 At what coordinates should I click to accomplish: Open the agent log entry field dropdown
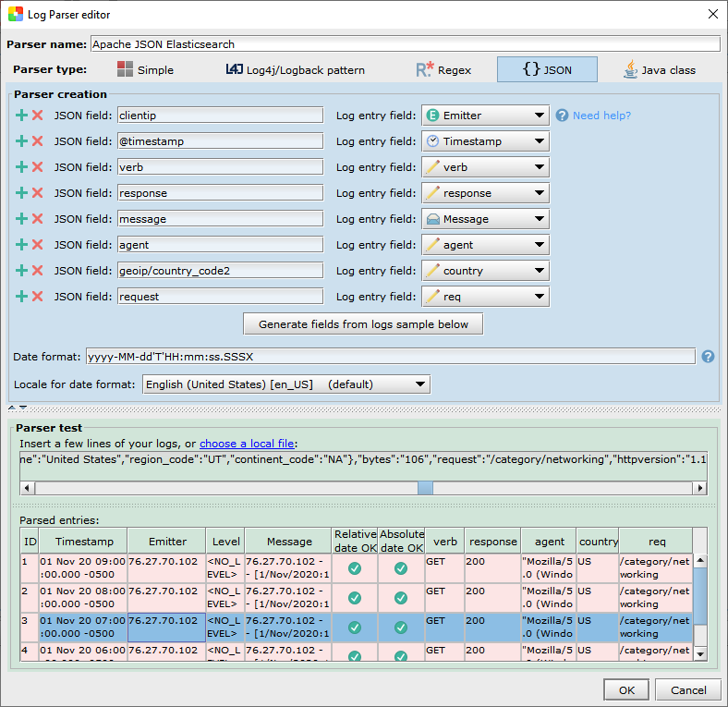[486, 245]
